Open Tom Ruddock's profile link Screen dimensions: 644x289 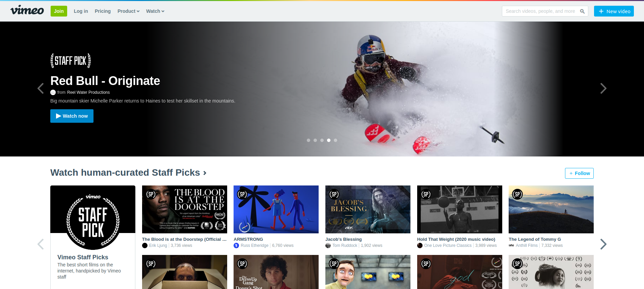pos(345,245)
